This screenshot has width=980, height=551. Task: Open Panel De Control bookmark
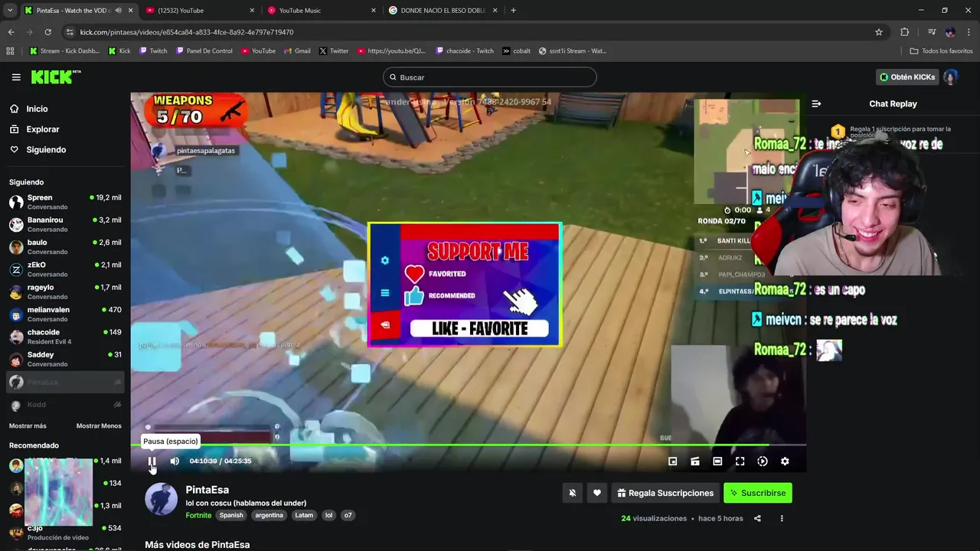point(204,51)
